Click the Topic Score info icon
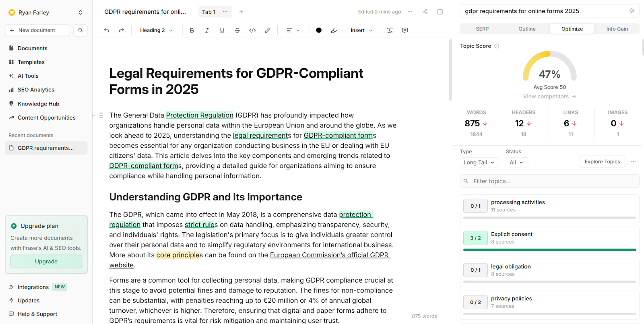 [x=497, y=46]
